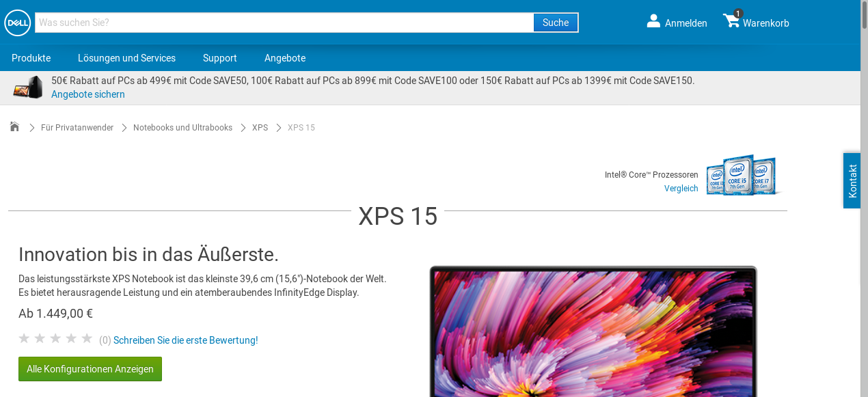Viewport: 868px width, 397px height.
Task: Open the Warenkorb link
Action: [765, 23]
